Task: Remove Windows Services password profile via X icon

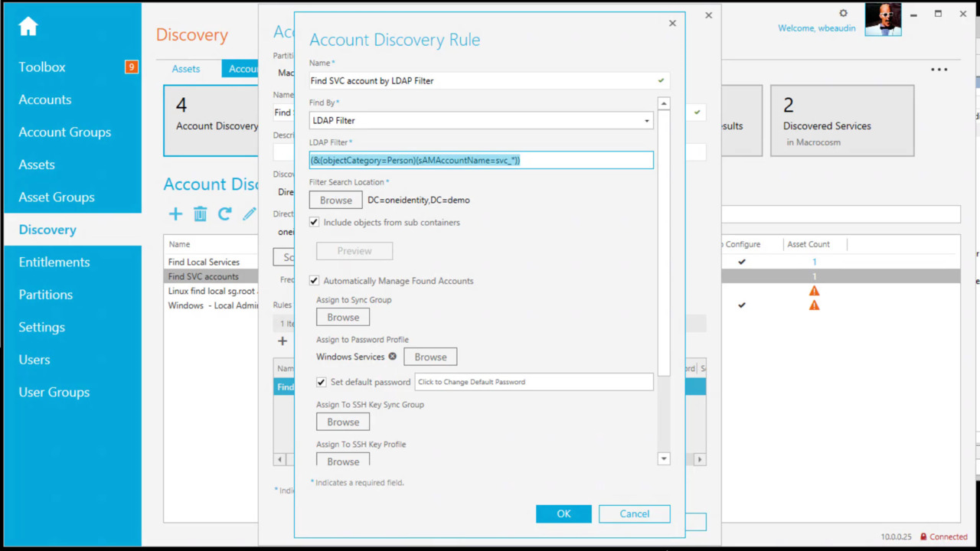Action: pyautogui.click(x=393, y=357)
